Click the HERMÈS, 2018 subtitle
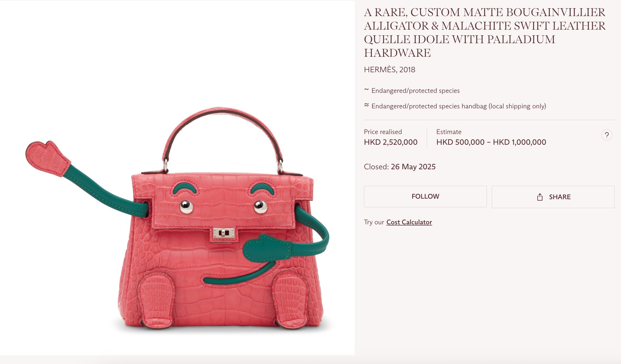 (x=389, y=69)
